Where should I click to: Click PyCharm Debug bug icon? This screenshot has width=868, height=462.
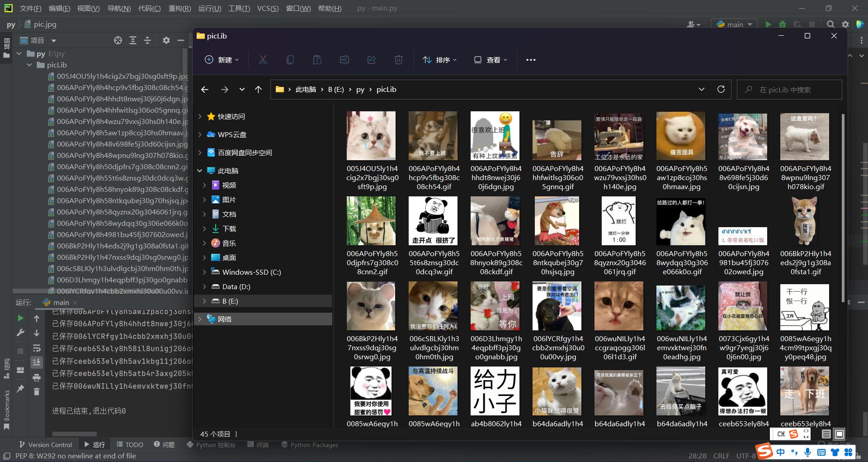[x=783, y=24]
